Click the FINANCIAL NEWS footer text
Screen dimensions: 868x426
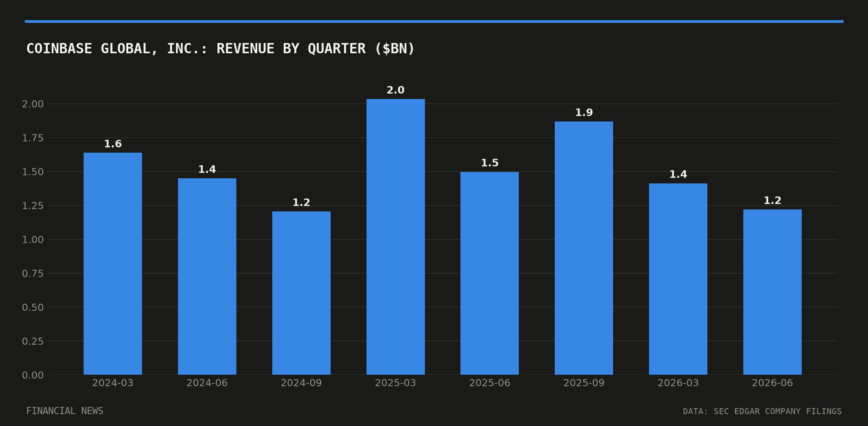pos(65,411)
